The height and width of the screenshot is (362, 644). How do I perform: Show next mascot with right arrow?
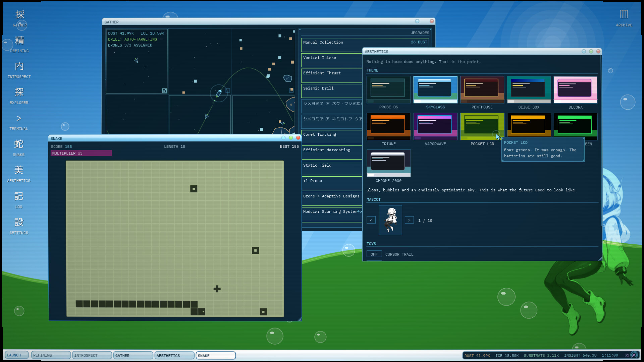pyautogui.click(x=409, y=220)
